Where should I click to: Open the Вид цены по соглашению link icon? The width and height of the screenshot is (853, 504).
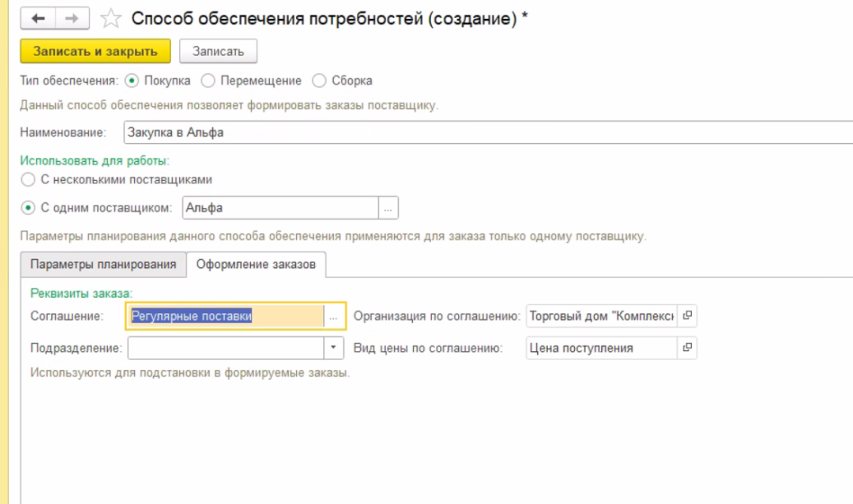686,348
